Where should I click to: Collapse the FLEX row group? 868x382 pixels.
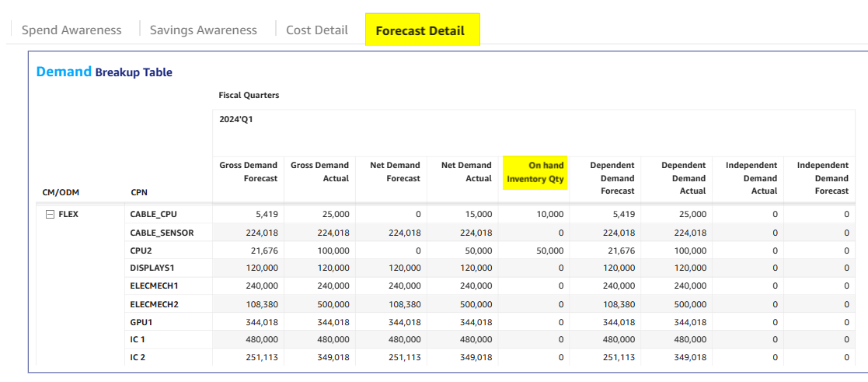coord(50,215)
